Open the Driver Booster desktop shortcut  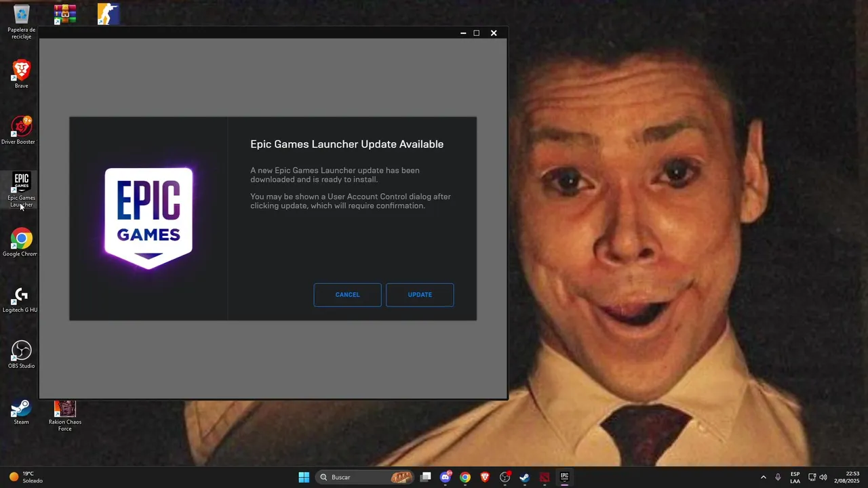pyautogui.click(x=19, y=130)
